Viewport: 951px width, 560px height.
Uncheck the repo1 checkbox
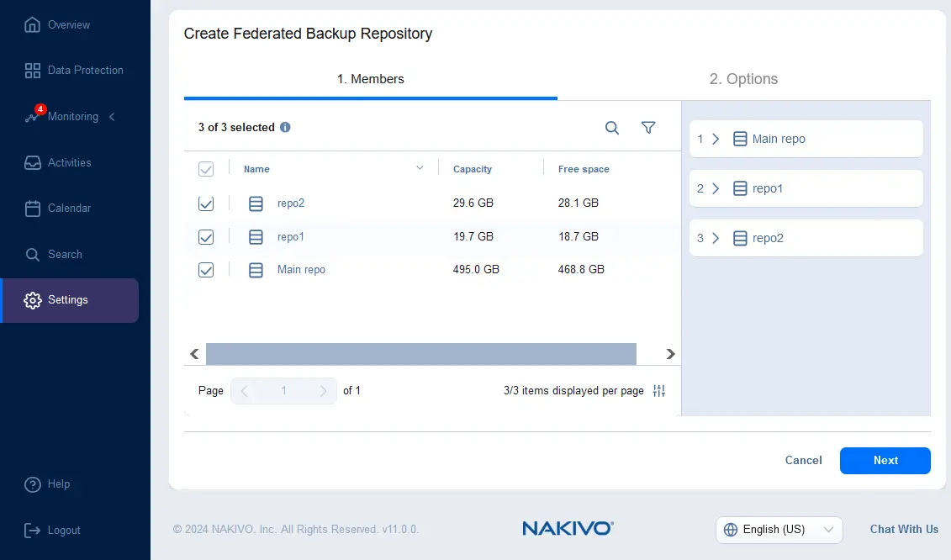point(206,236)
